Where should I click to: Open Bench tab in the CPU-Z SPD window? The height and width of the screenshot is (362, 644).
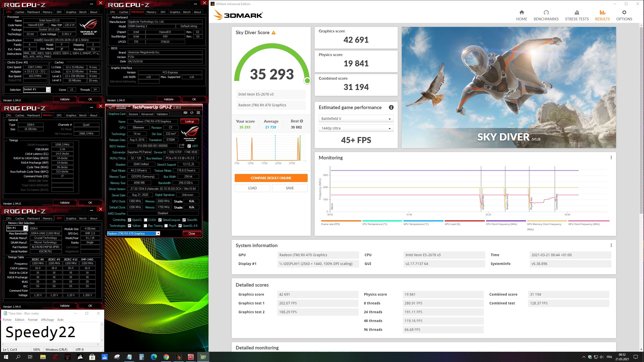point(83,218)
